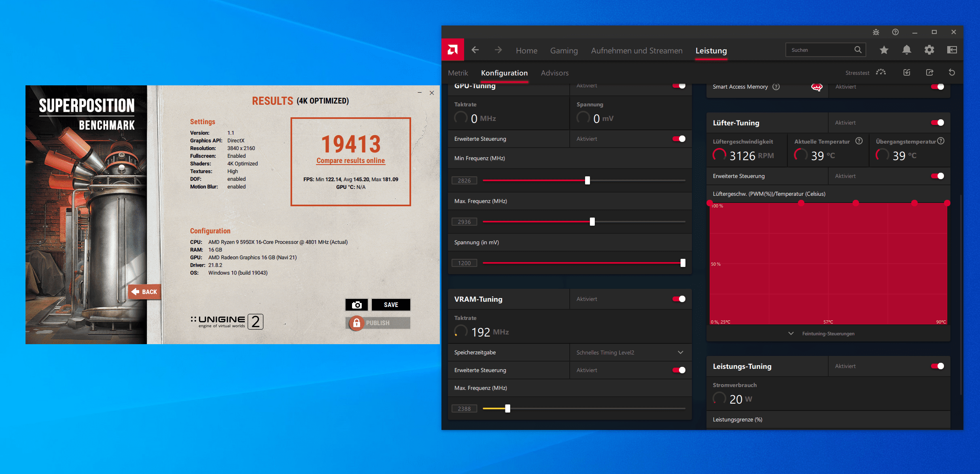The image size is (980, 474).
Task: Open settings gear icon in AMD software
Action: pyautogui.click(x=929, y=50)
